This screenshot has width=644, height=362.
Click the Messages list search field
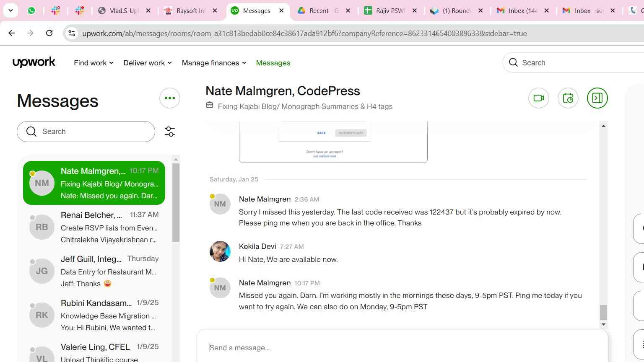86,132
